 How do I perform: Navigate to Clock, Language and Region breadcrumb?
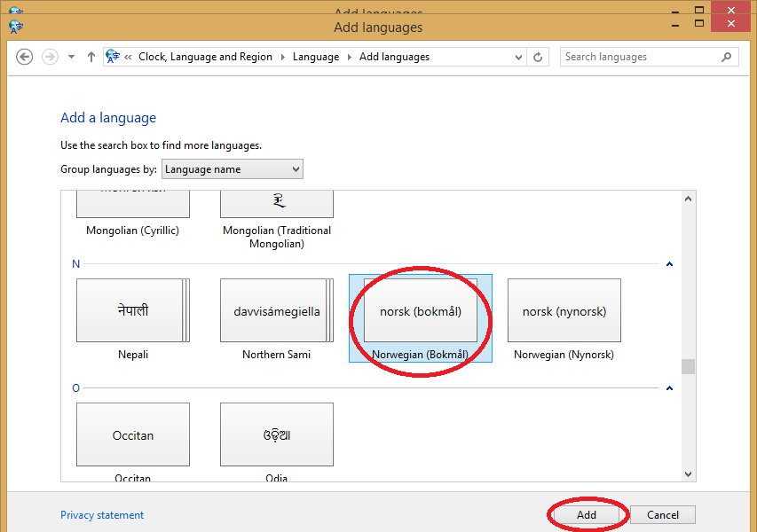(205, 56)
